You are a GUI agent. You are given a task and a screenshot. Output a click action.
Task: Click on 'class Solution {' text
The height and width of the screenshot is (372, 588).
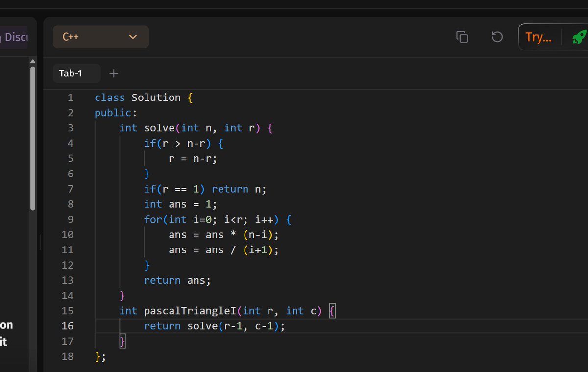(144, 98)
